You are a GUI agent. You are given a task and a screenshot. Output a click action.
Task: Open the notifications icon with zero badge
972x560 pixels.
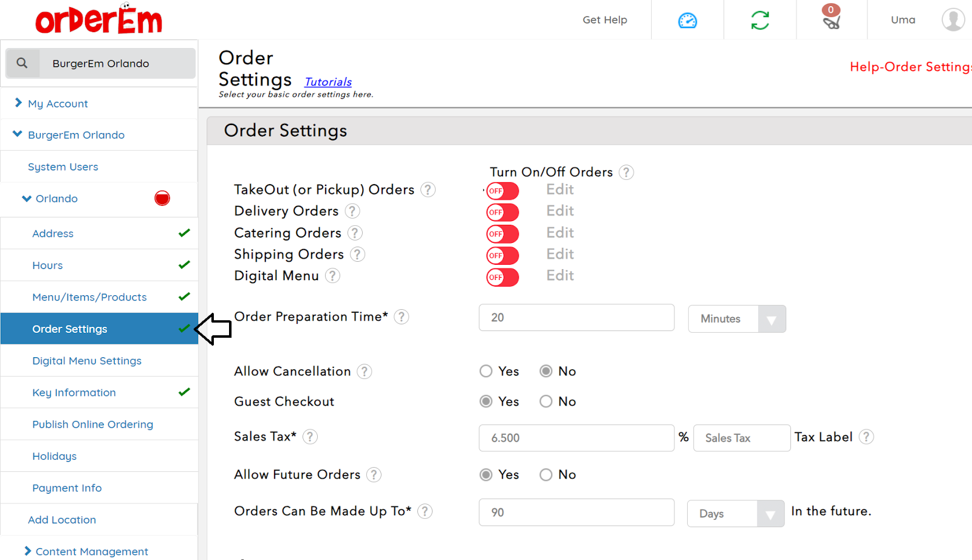point(831,19)
